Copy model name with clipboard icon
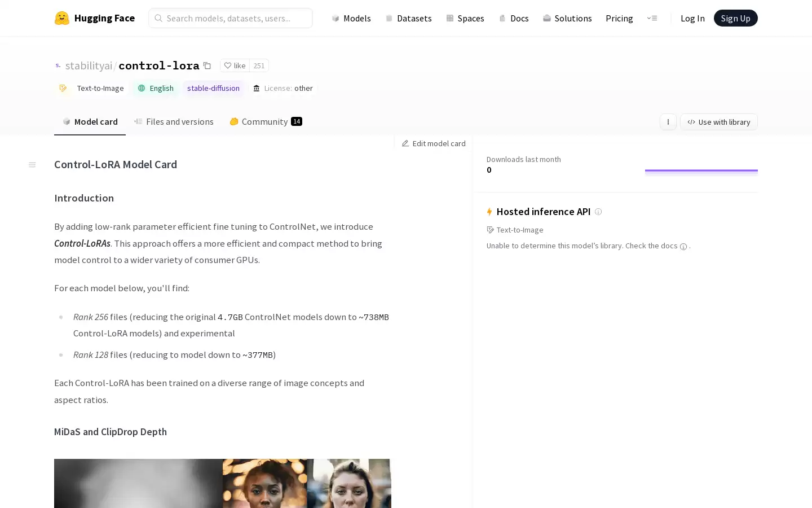812x508 pixels. [207, 65]
